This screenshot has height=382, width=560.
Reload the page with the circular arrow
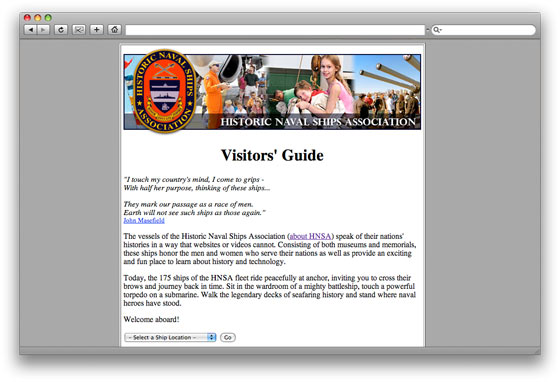coord(61,30)
